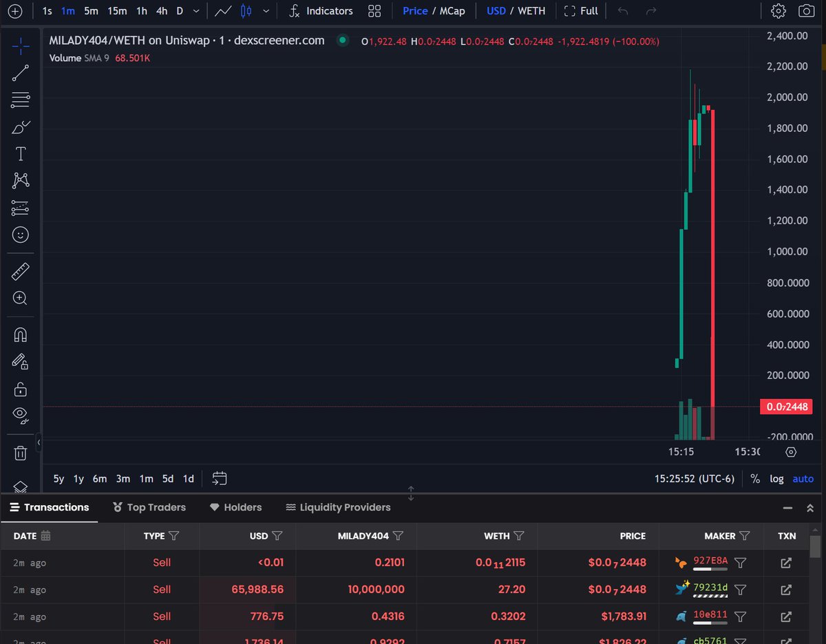Filter by maker 927E8A
This screenshot has width=826, height=644.
pyautogui.click(x=741, y=563)
